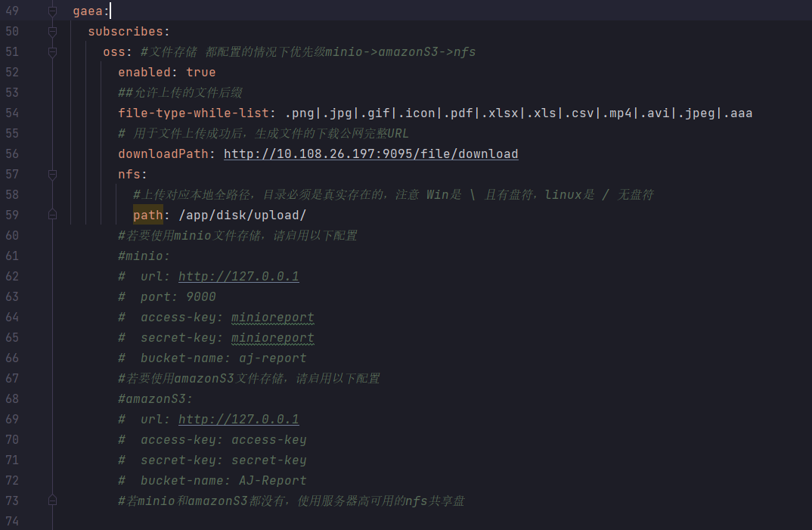Fold the oss block on line 51

[52, 52]
